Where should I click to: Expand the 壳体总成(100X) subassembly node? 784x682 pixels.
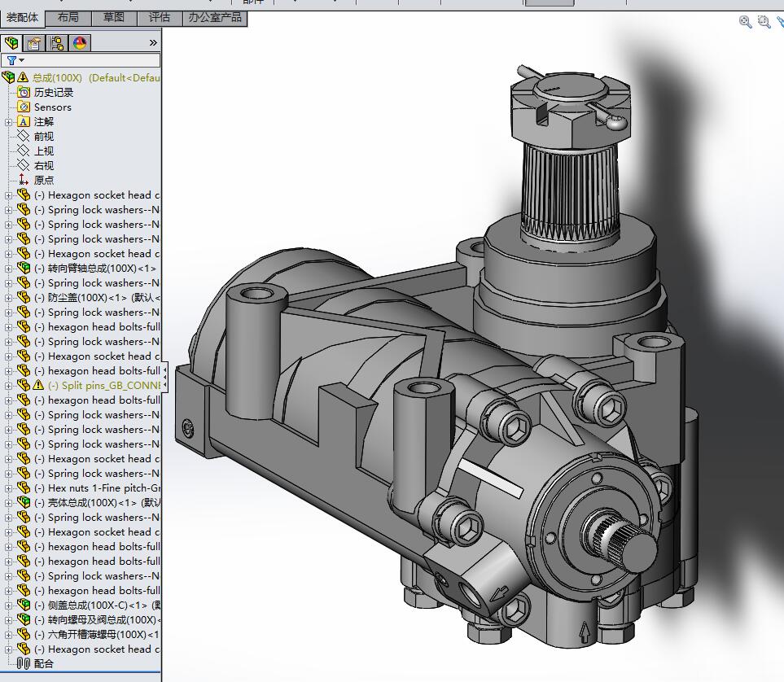(9, 503)
